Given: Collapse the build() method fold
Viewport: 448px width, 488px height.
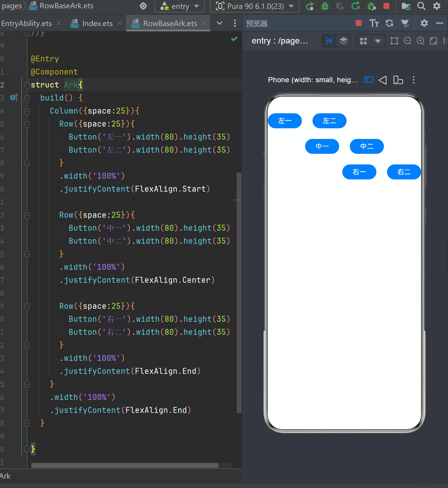Looking at the screenshot, I should click(x=27, y=98).
